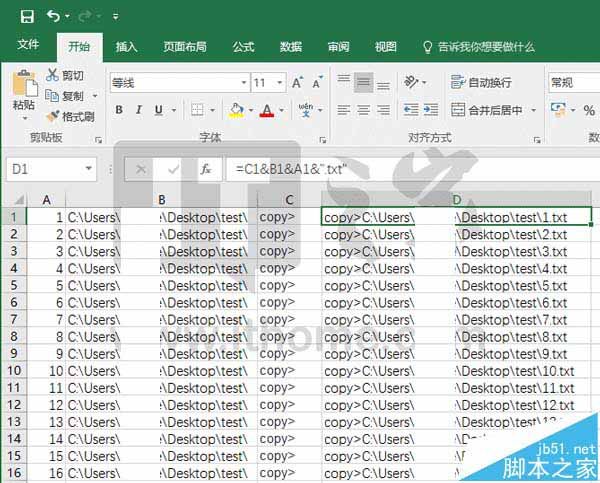Activate the 格式刷 format painter
The image size is (600, 483).
click(x=70, y=116)
